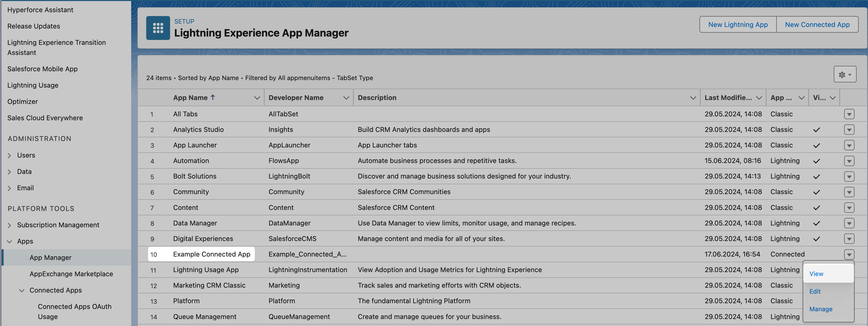Expand the Users section in the sidebar

pyautogui.click(x=9, y=155)
